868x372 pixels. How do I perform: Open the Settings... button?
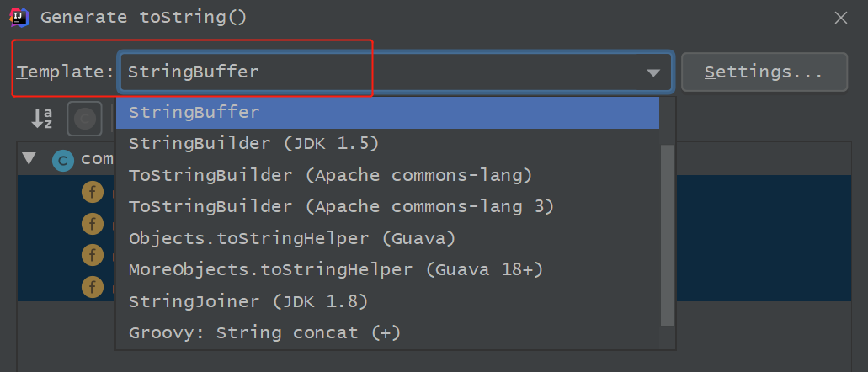[x=764, y=72]
